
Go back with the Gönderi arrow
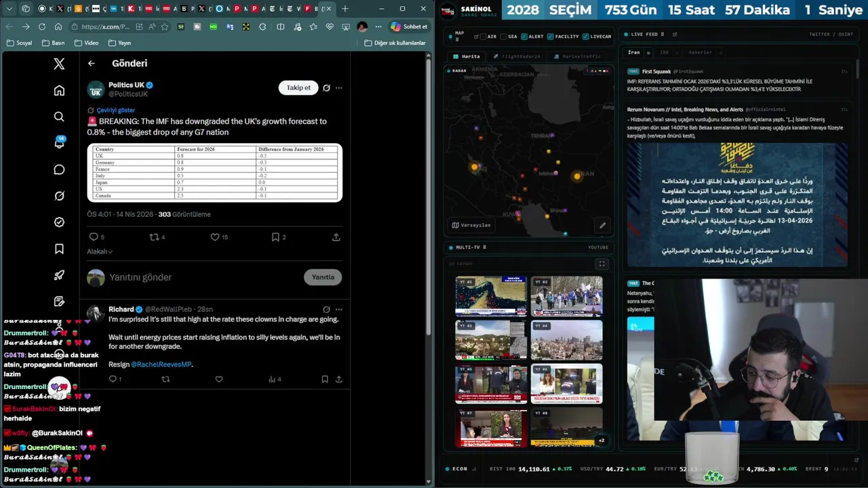pyautogui.click(x=92, y=63)
